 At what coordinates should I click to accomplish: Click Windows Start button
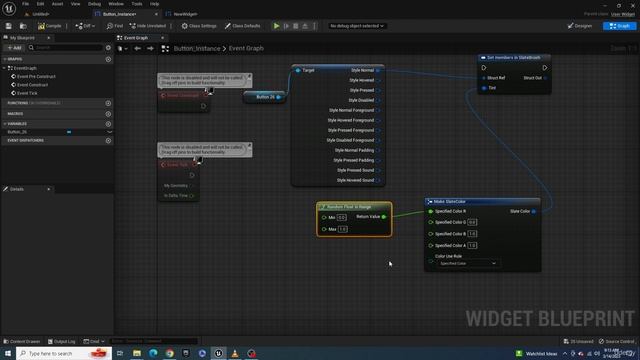point(8,353)
